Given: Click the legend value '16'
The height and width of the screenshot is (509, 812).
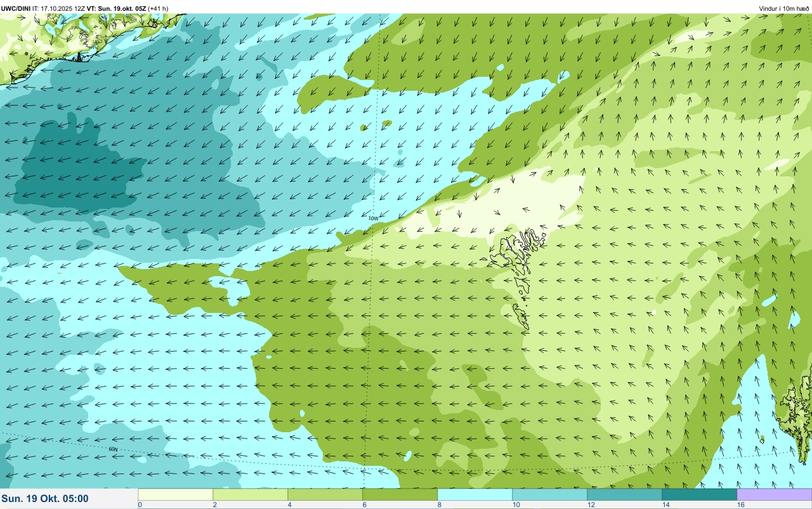Looking at the screenshot, I should coord(740,505).
